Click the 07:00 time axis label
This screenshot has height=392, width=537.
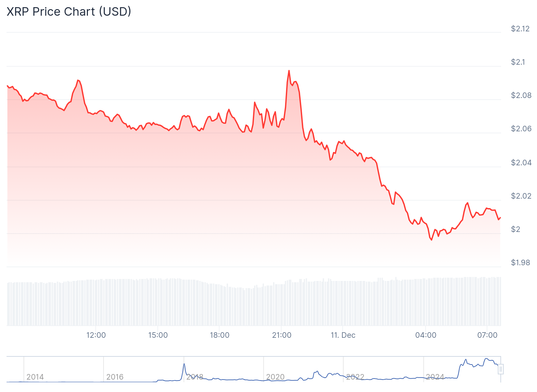(x=487, y=335)
